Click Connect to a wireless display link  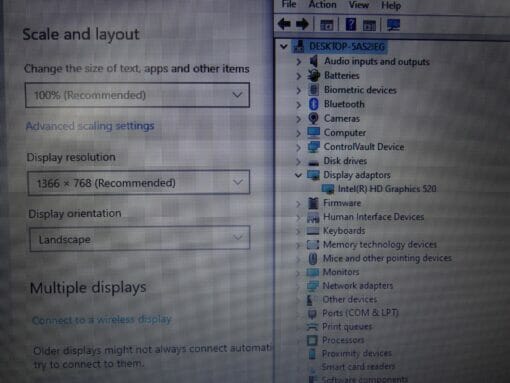(102, 320)
